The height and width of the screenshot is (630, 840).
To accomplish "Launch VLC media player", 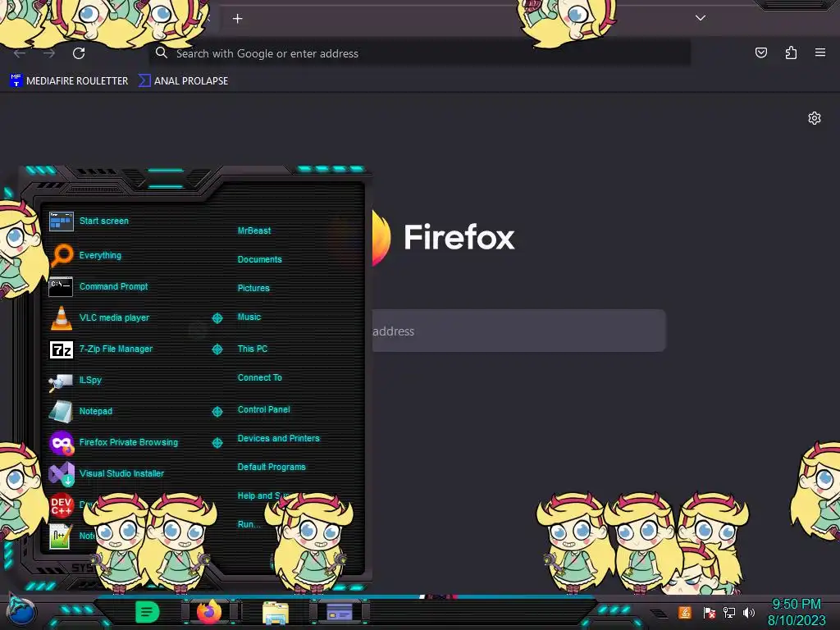I will click(61, 317).
